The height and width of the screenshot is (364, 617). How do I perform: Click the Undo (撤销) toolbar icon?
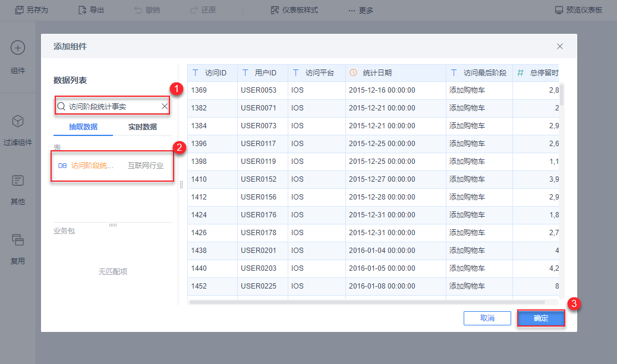[x=138, y=10]
